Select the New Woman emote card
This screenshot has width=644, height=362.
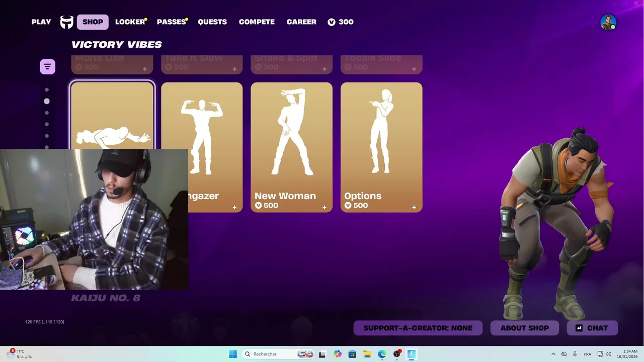291,147
